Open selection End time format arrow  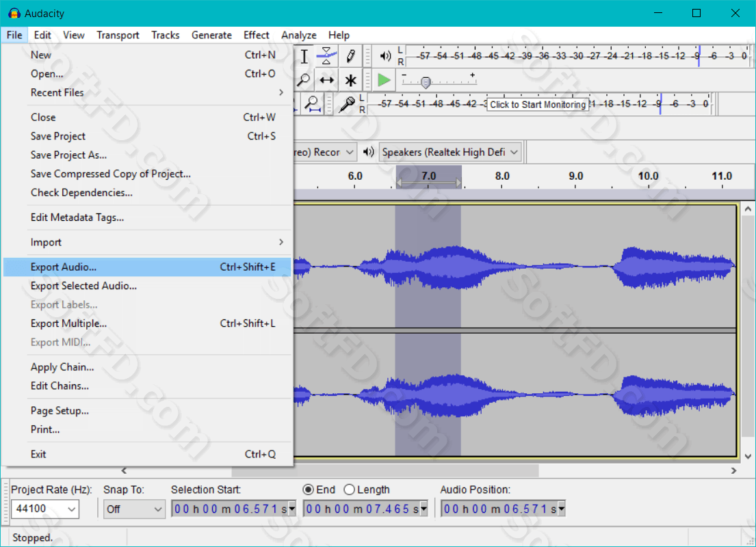423,509
